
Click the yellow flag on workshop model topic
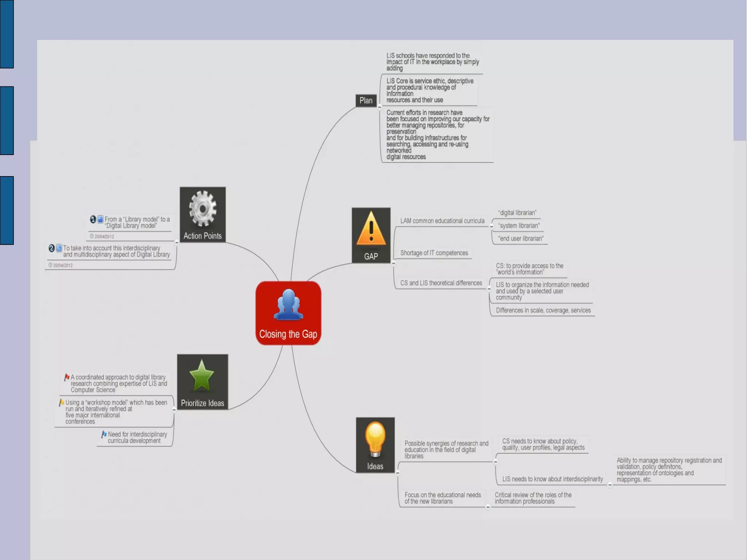(x=62, y=402)
